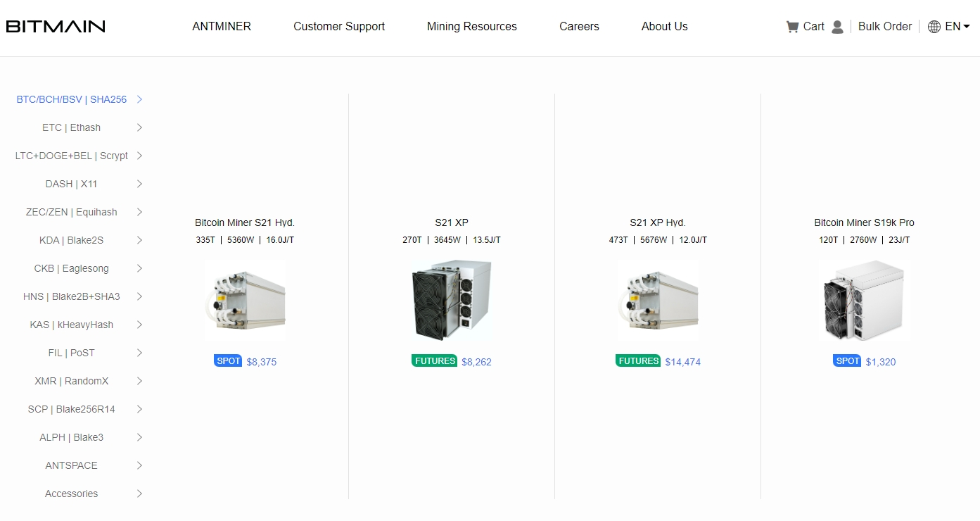Open the ANTMINER menu
This screenshot has width=980, height=521.
click(x=222, y=27)
